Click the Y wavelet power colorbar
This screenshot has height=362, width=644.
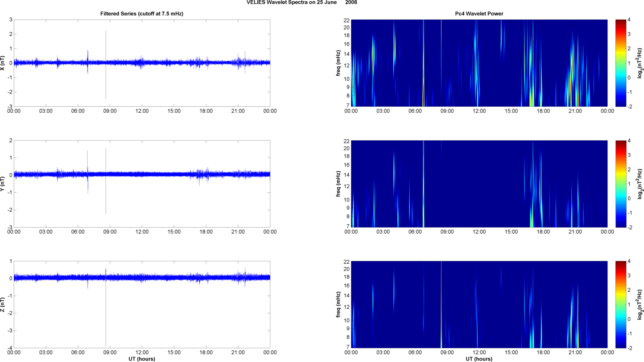[x=621, y=184]
